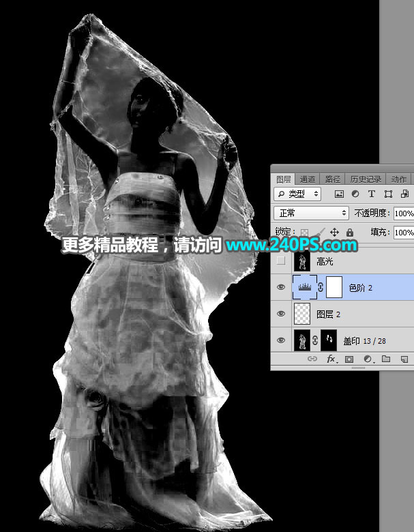Click the Layers panel bottom resize grip
The height and width of the screenshot is (532, 414).
358,368
